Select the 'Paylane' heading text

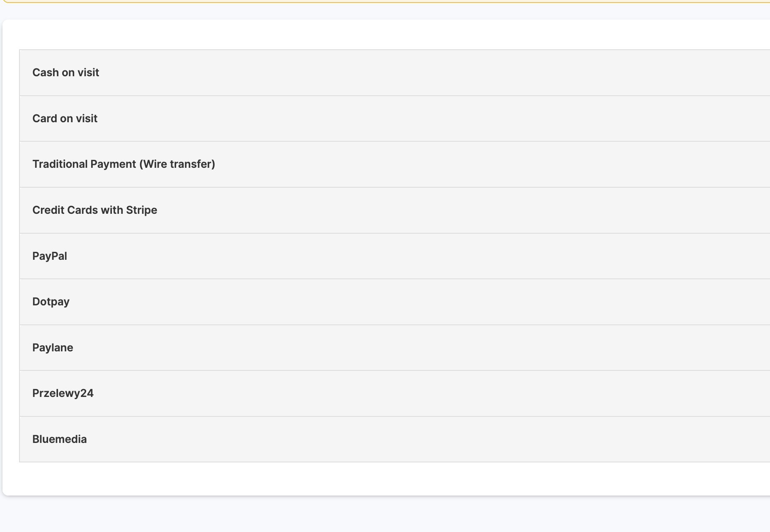53,348
